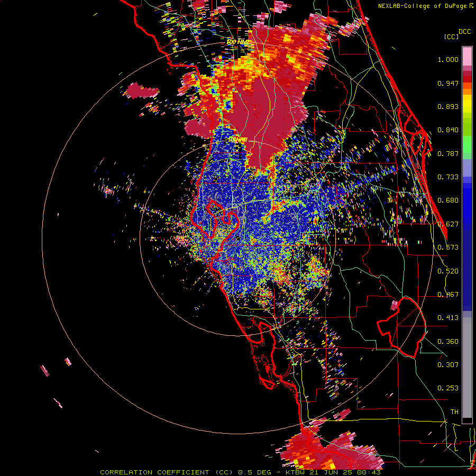Select the 0.413 legend value

[x=448, y=318]
